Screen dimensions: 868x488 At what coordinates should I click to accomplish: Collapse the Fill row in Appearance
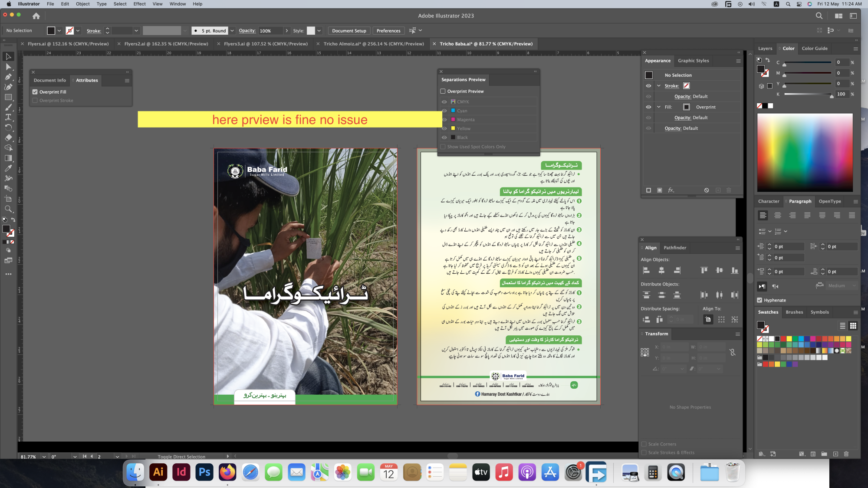(659, 107)
